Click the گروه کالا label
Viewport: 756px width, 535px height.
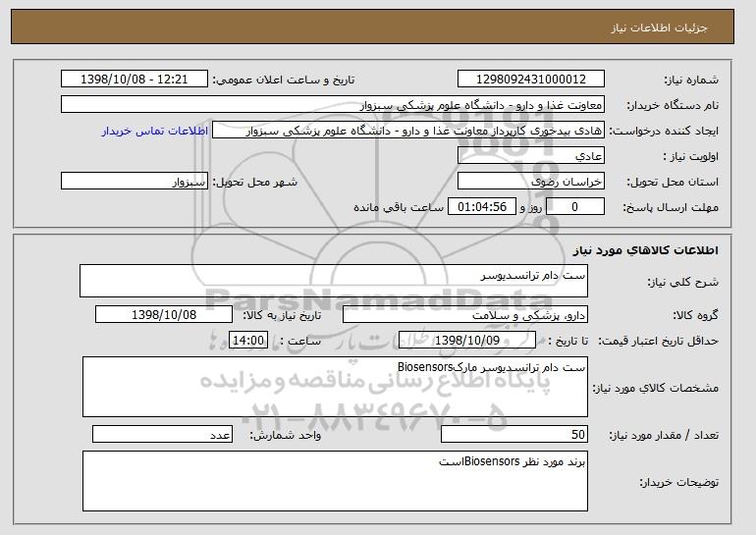pos(696,315)
